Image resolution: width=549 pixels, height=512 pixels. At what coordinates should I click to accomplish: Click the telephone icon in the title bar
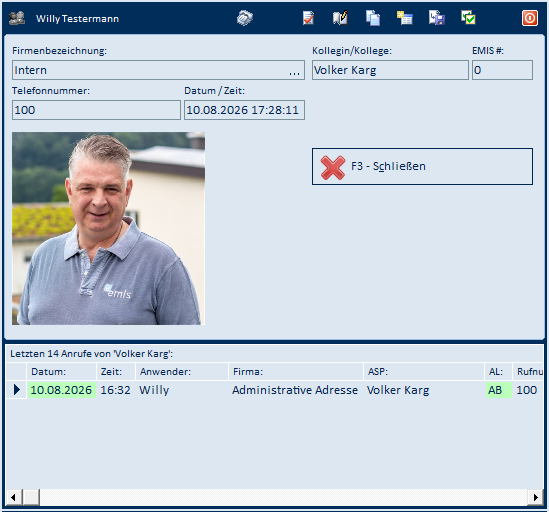pos(245,18)
